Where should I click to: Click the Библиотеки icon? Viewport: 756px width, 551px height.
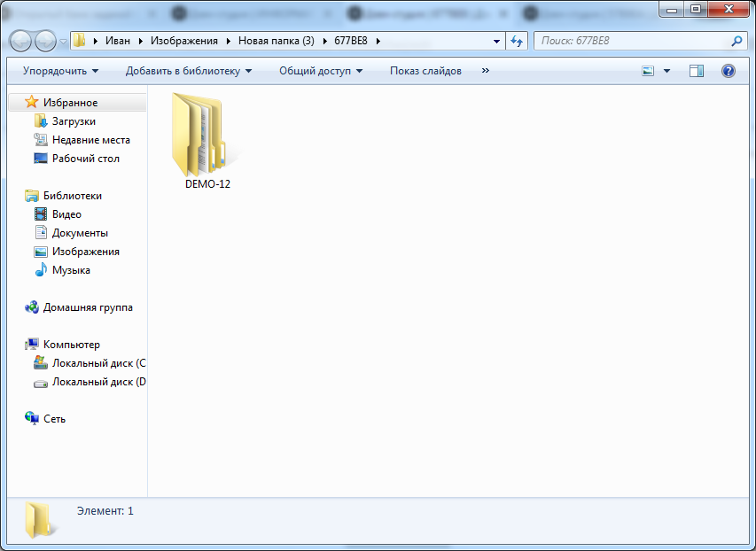[32, 195]
